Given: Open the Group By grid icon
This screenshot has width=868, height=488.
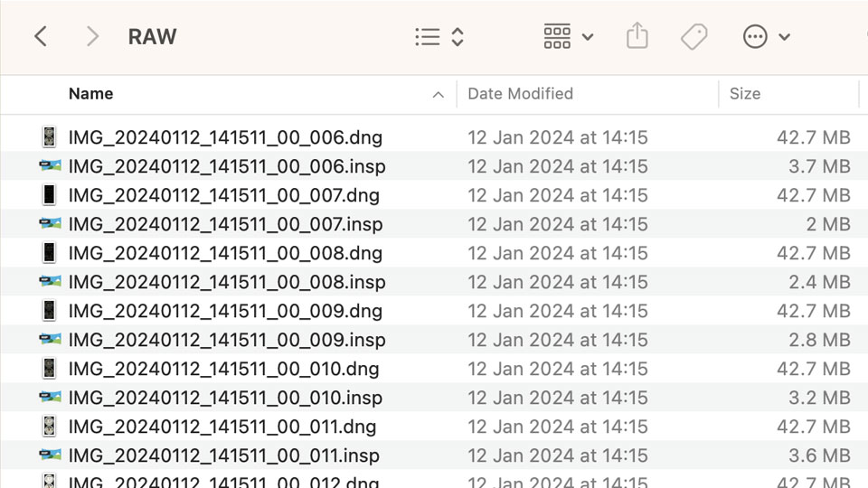Looking at the screenshot, I should click(557, 36).
